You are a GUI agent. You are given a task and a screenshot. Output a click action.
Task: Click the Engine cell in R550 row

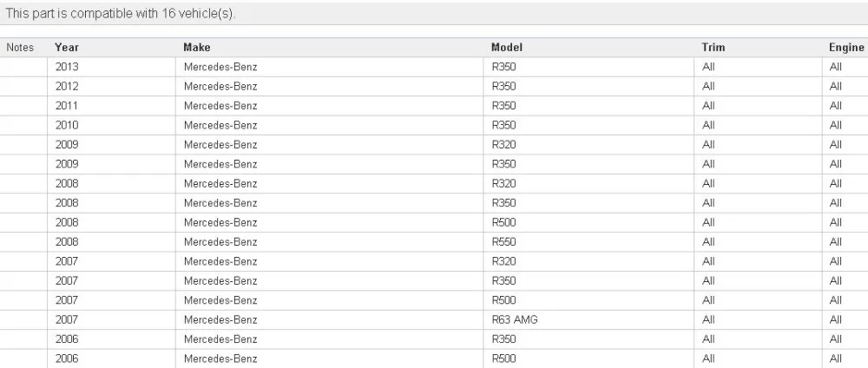click(836, 242)
